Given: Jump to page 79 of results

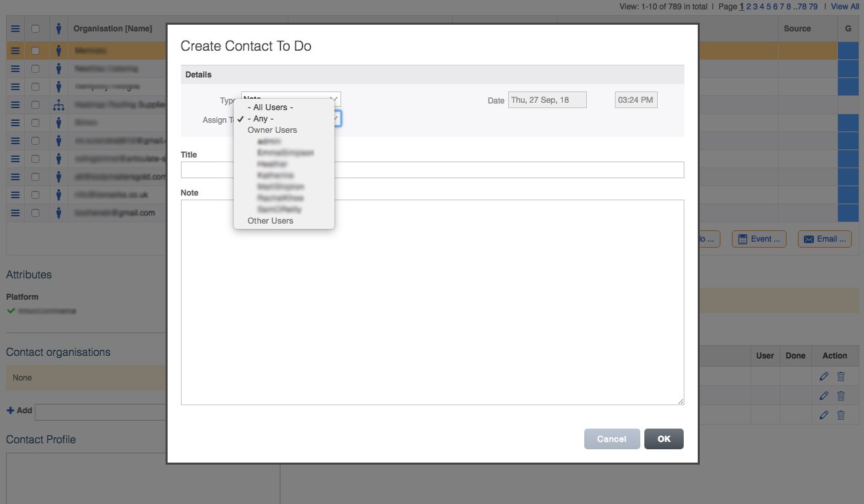Looking at the screenshot, I should coord(813,7).
